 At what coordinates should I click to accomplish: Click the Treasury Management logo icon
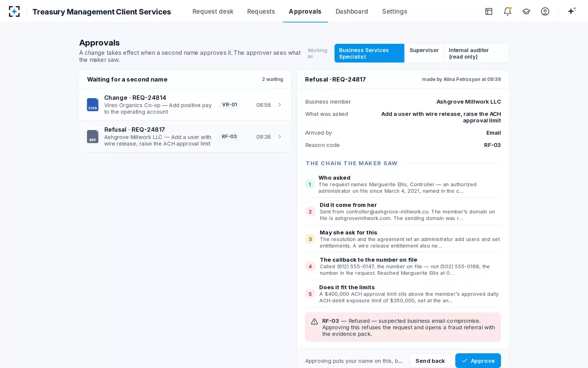coord(14,11)
